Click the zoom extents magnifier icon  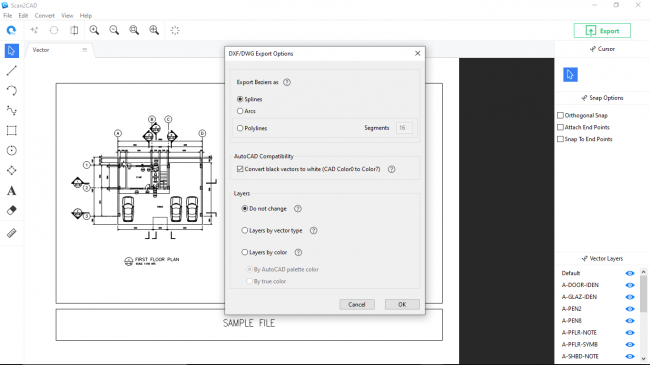154,30
